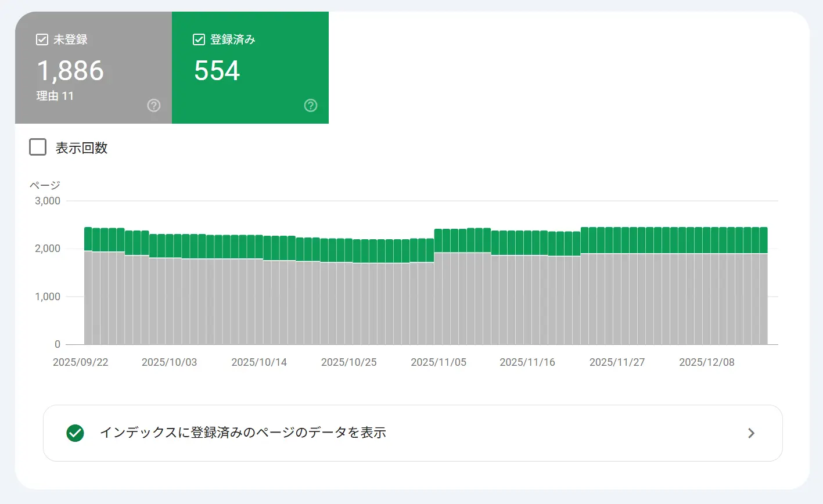Click the 1,886 unregistered count
This screenshot has width=823, height=504.
(x=71, y=70)
